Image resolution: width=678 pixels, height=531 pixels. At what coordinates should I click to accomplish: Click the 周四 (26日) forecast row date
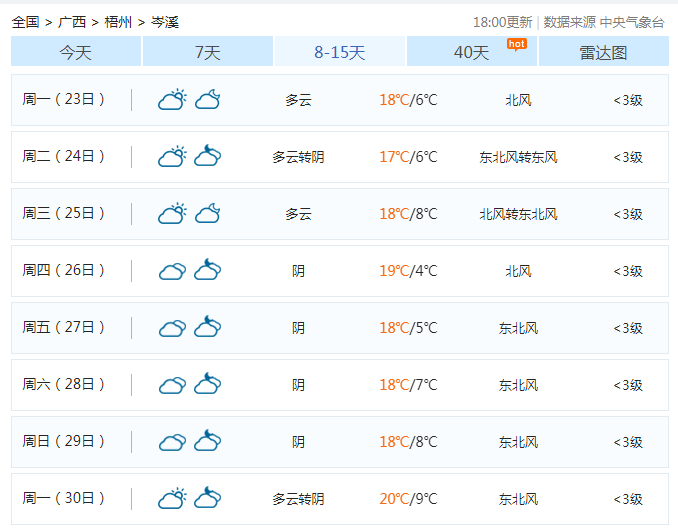click(64, 270)
